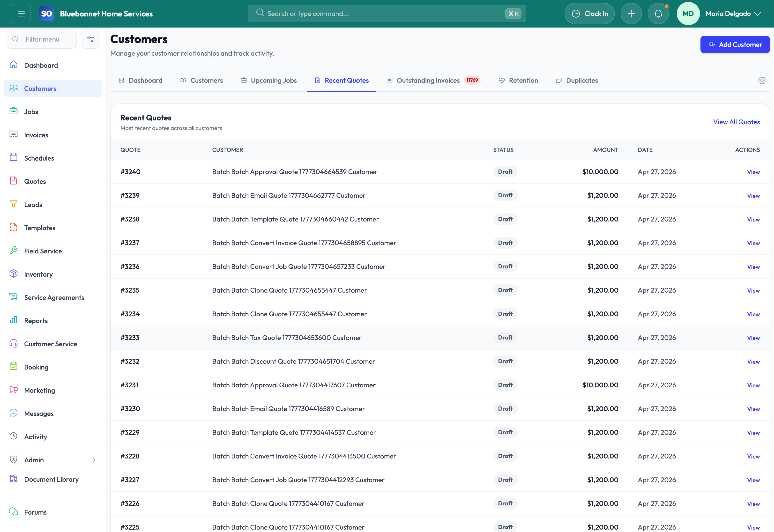Click customer Batch Batch Discount Quote 1777304651704

pyautogui.click(x=293, y=361)
